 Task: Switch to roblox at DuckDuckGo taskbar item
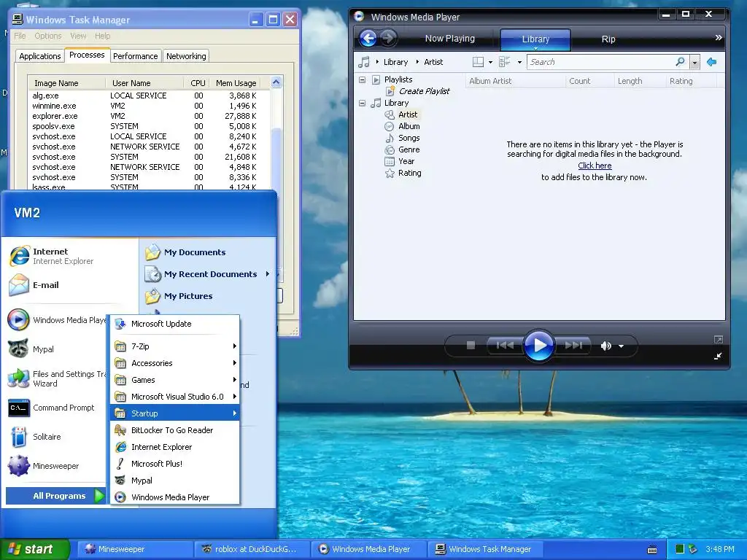click(252, 549)
